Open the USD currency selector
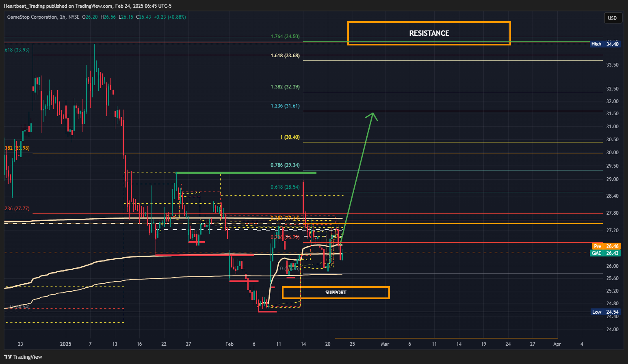 click(612, 18)
